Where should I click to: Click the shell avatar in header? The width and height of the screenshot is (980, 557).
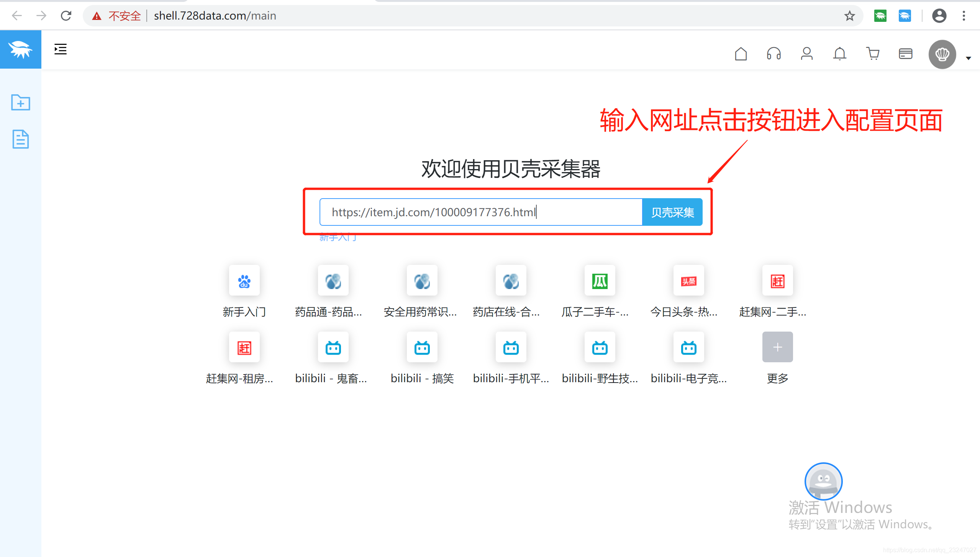(x=942, y=54)
